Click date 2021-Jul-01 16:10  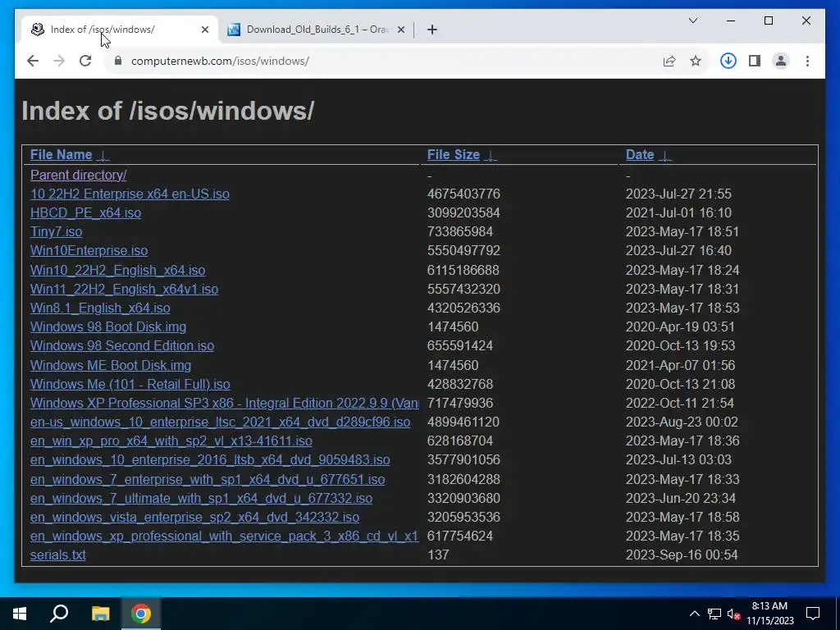point(678,212)
